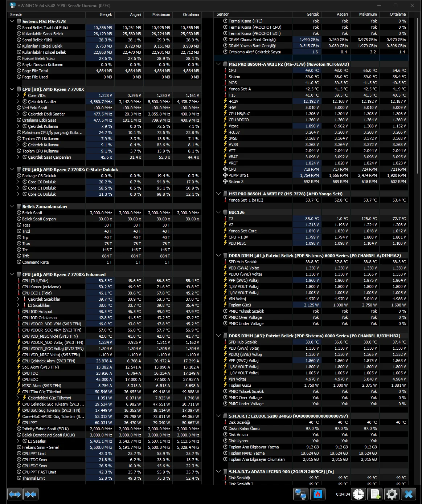
Task: Expand the Core VIDs row
Action: tap(18, 95)
